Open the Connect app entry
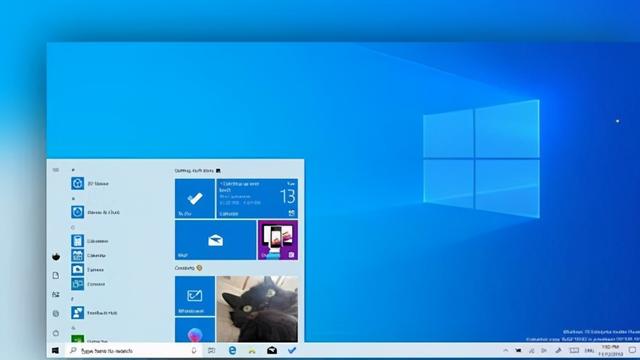Image resolution: width=640 pixels, height=360 pixels. pos(88,284)
